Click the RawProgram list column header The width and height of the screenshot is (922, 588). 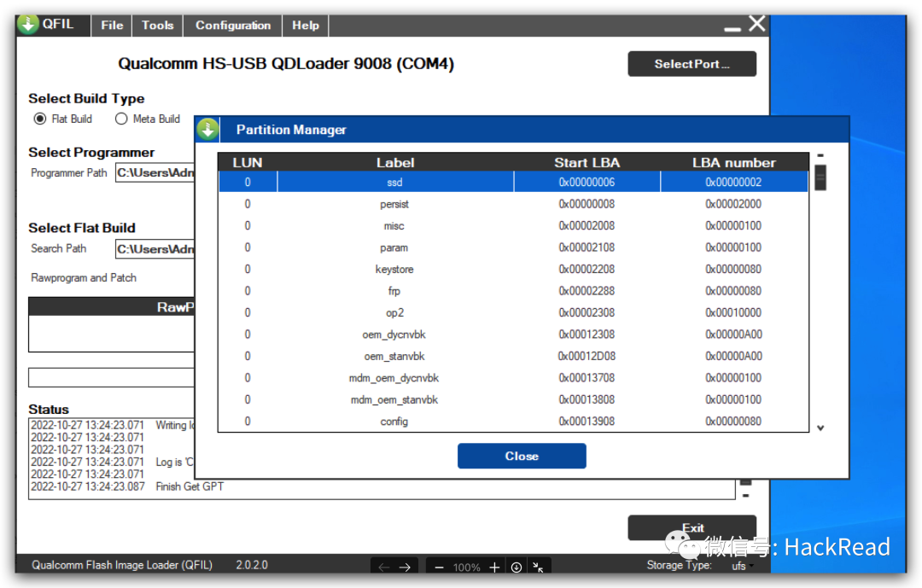pyautogui.click(x=111, y=307)
